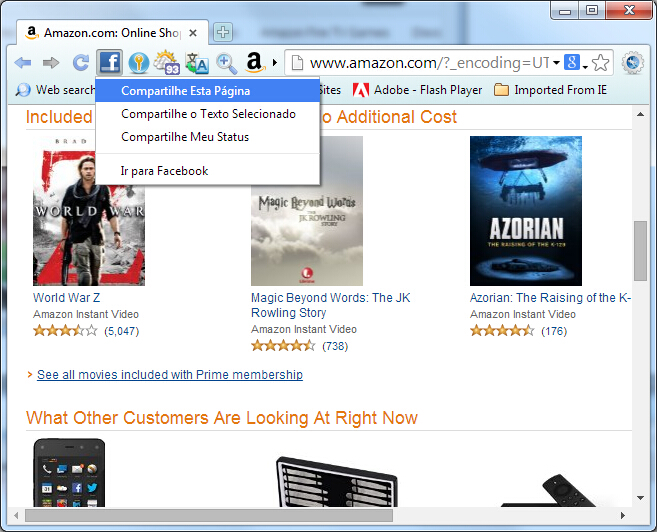Maximize the browser window
Image resolution: width=657 pixels, height=532 pixels.
pos(592,11)
